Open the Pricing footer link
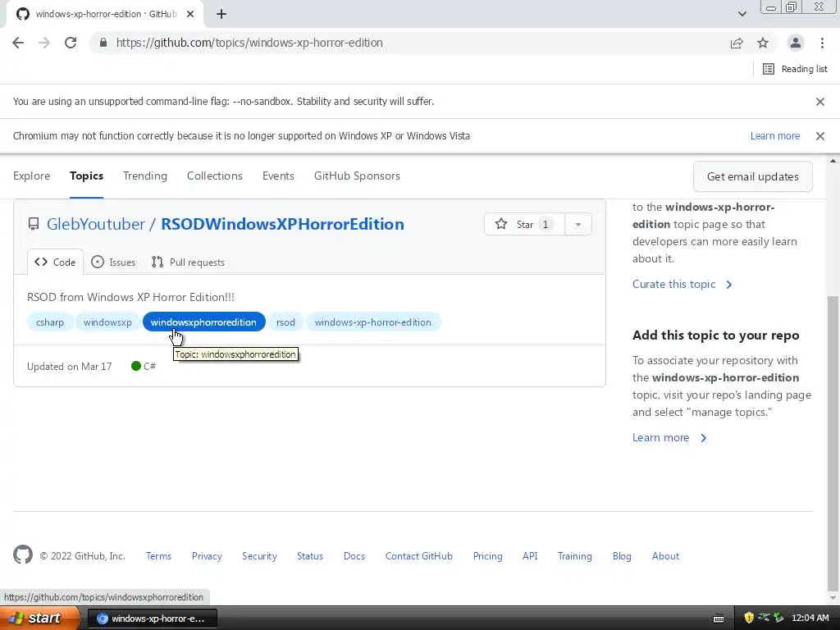This screenshot has width=840, height=630. pos(487,556)
